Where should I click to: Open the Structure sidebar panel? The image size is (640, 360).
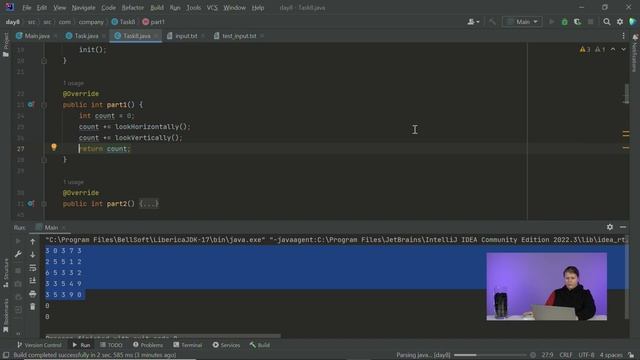tap(5, 273)
